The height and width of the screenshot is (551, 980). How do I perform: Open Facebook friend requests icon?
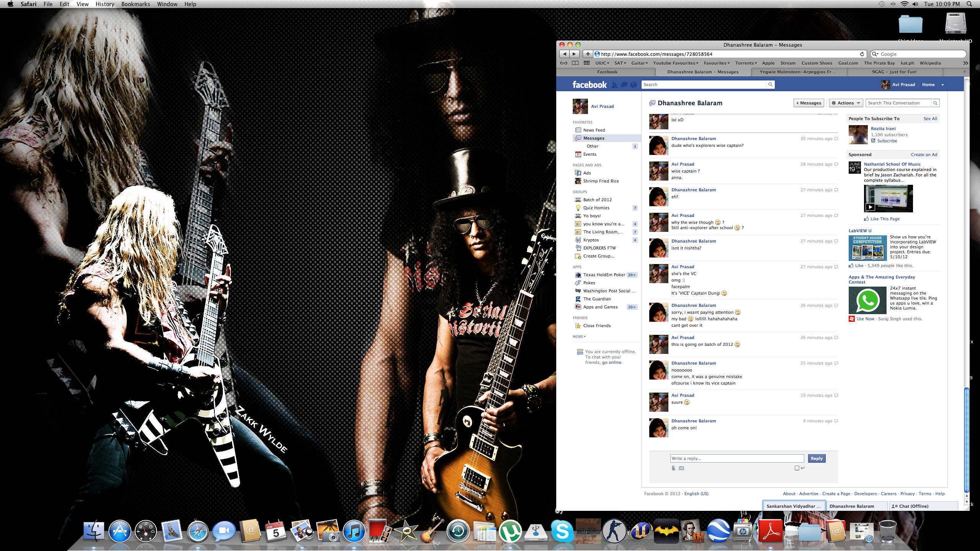tap(614, 85)
